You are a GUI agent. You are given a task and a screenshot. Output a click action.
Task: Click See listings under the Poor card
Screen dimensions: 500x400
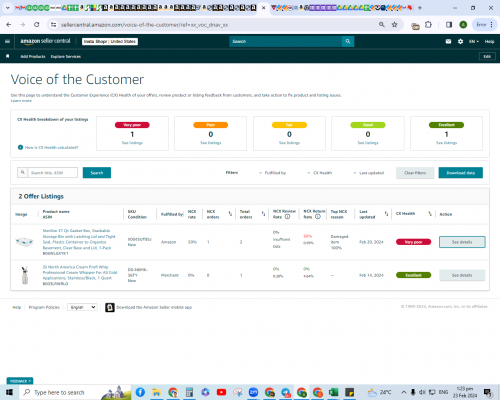(211, 143)
